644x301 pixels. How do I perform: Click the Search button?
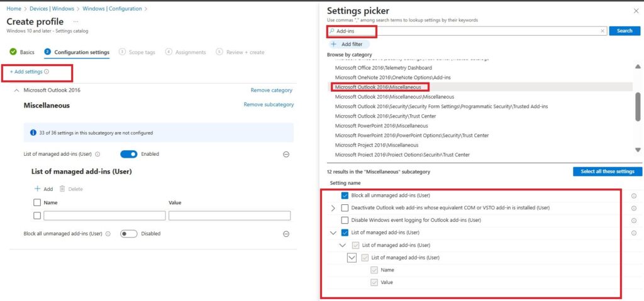coord(625,31)
